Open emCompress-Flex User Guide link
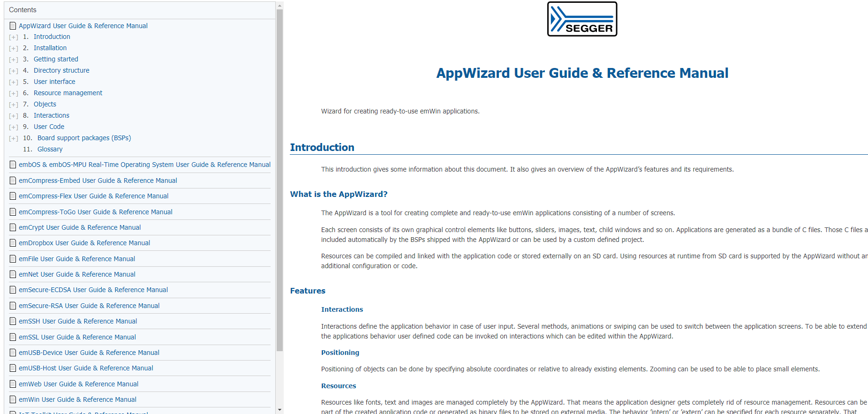 pyautogui.click(x=94, y=196)
